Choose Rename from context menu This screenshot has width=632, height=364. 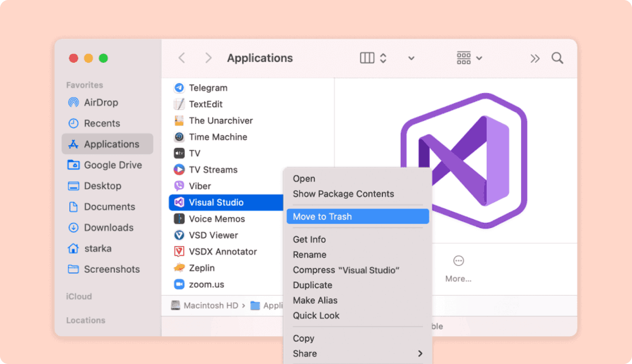pyautogui.click(x=358, y=255)
